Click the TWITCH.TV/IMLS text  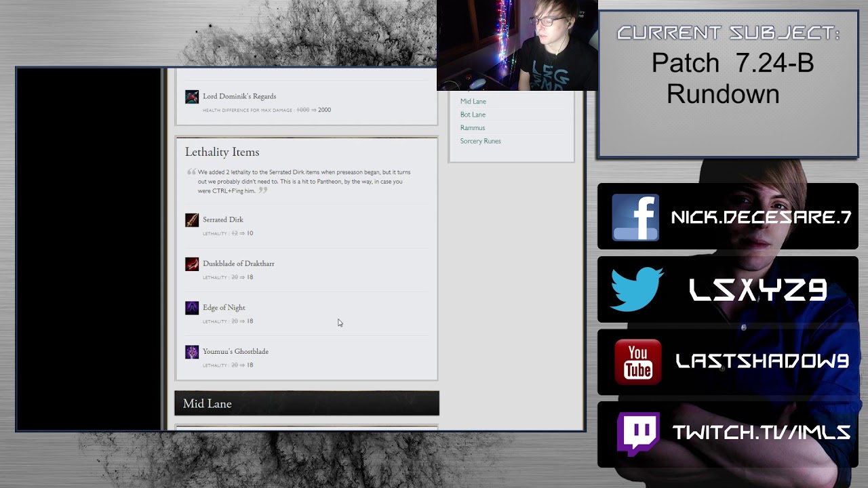[x=762, y=433]
